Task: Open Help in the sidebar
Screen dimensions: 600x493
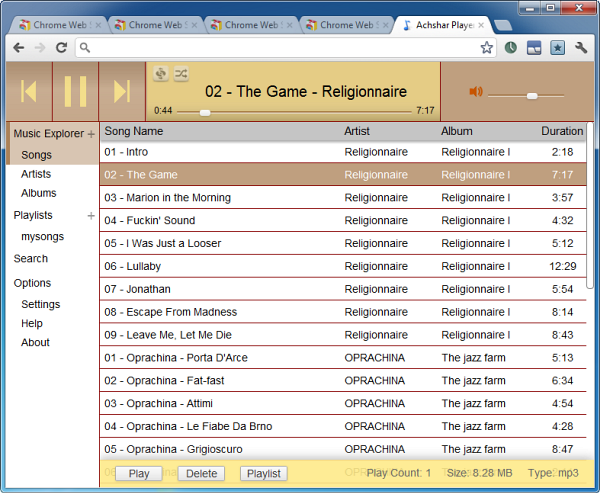Action: (x=32, y=323)
